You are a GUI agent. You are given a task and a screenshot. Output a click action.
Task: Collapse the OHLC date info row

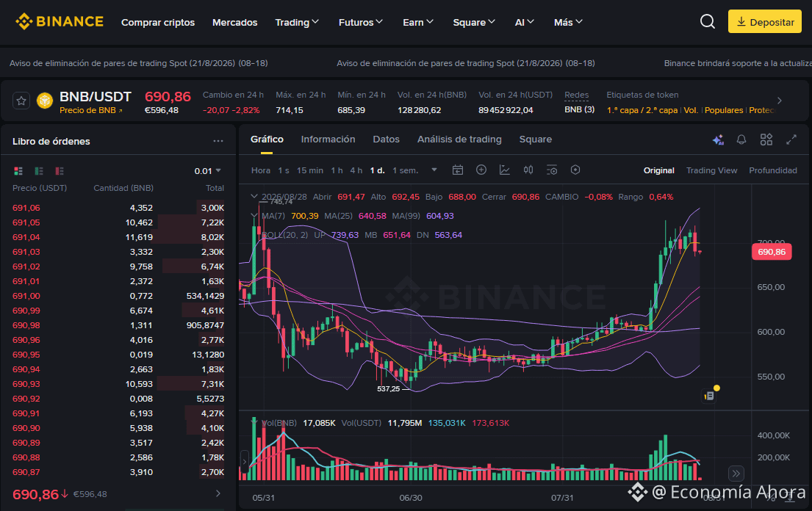pyautogui.click(x=254, y=197)
